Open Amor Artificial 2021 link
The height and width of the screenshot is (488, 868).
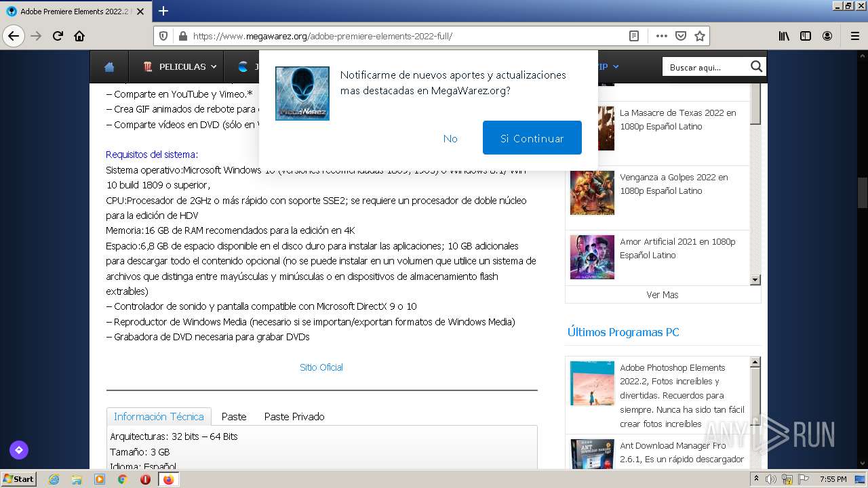677,248
